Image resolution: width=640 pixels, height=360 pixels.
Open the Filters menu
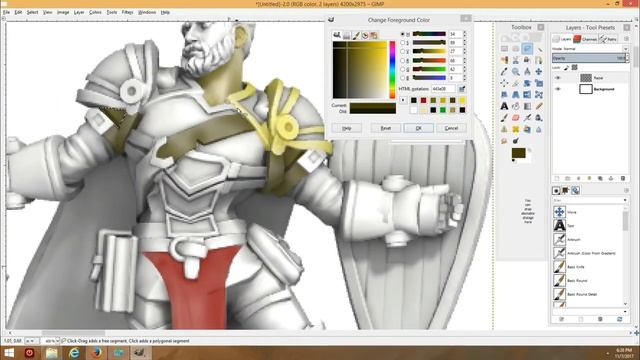click(x=127, y=12)
